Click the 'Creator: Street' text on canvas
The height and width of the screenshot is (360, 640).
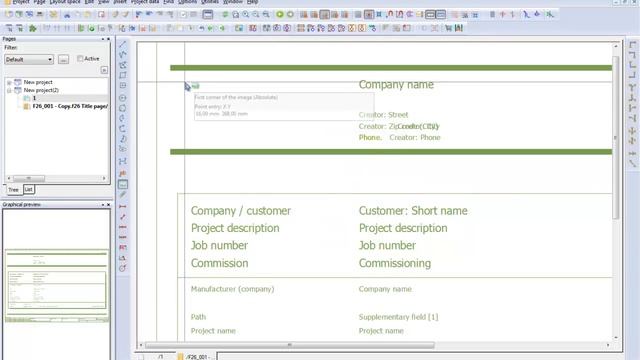click(x=383, y=115)
